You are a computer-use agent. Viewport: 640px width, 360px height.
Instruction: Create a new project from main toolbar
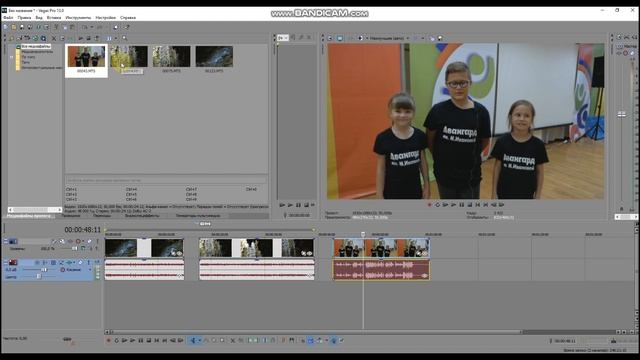[x=6, y=27]
